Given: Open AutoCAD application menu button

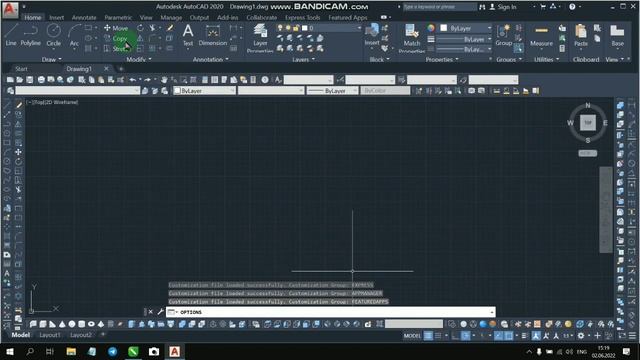Looking at the screenshot, I should coord(10,10).
